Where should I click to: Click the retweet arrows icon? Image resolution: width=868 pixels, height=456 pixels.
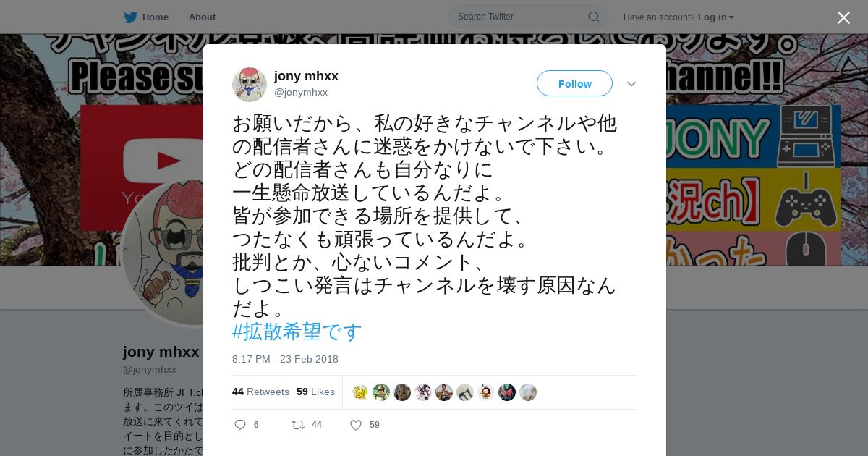[297, 425]
